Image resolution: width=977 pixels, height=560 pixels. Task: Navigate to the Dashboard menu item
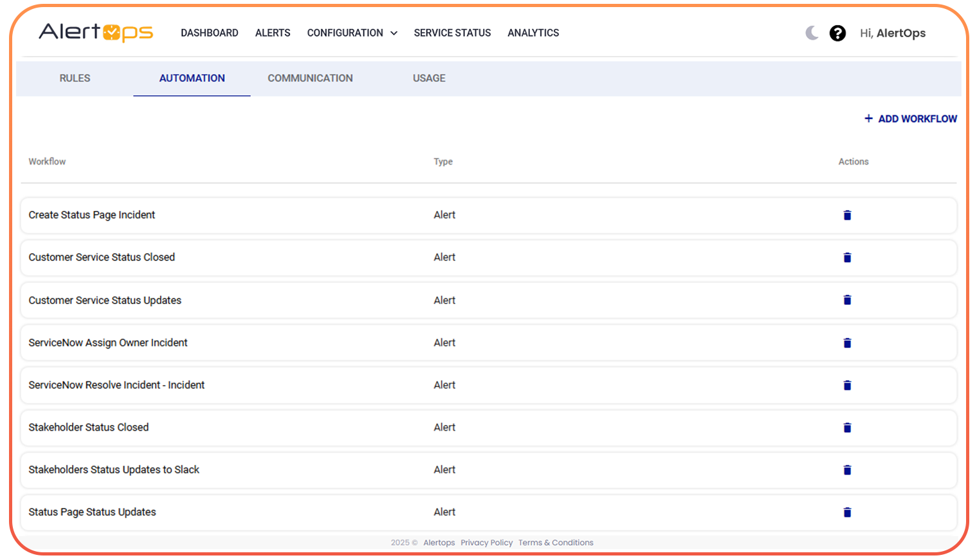click(210, 33)
